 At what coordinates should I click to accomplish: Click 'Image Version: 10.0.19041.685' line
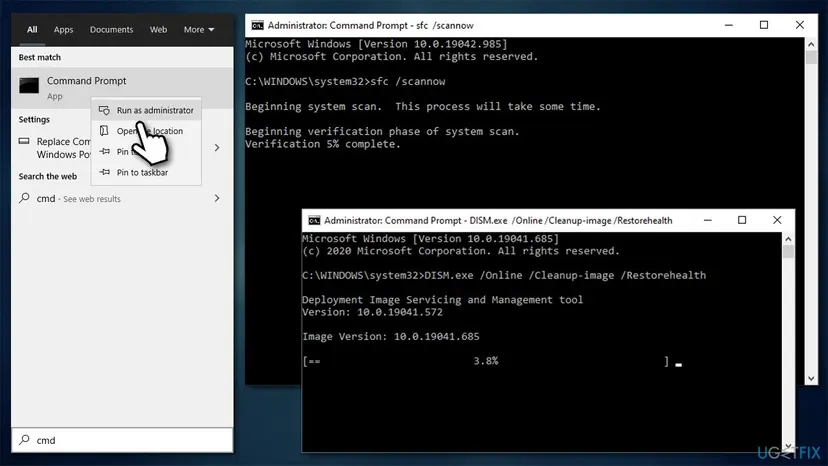click(391, 337)
